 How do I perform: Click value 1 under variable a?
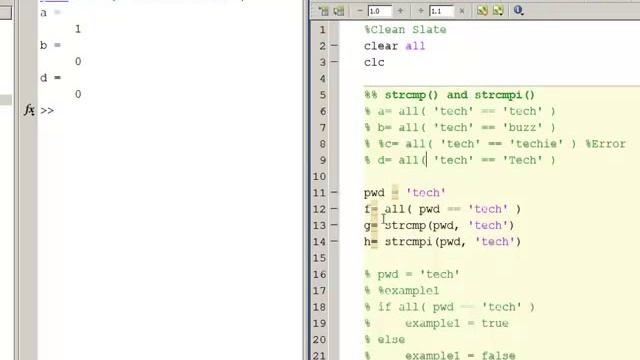78,29
